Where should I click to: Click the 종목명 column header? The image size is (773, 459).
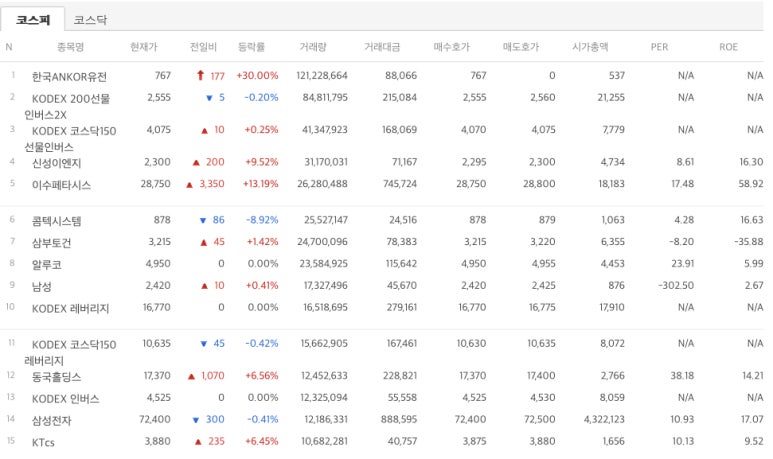point(70,47)
